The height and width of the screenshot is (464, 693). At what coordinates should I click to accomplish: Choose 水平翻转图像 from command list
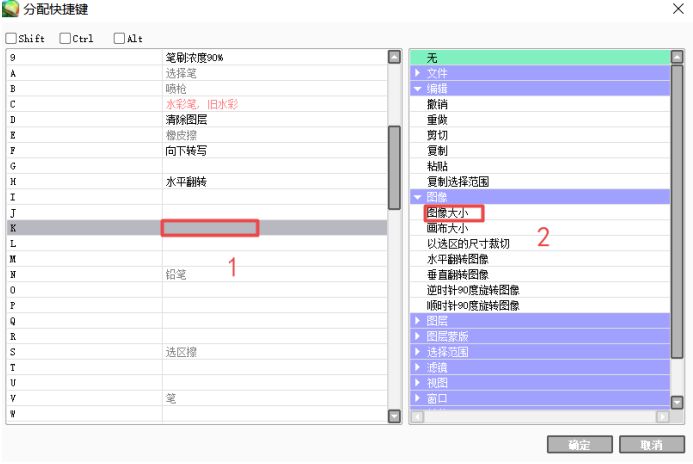pos(457,259)
